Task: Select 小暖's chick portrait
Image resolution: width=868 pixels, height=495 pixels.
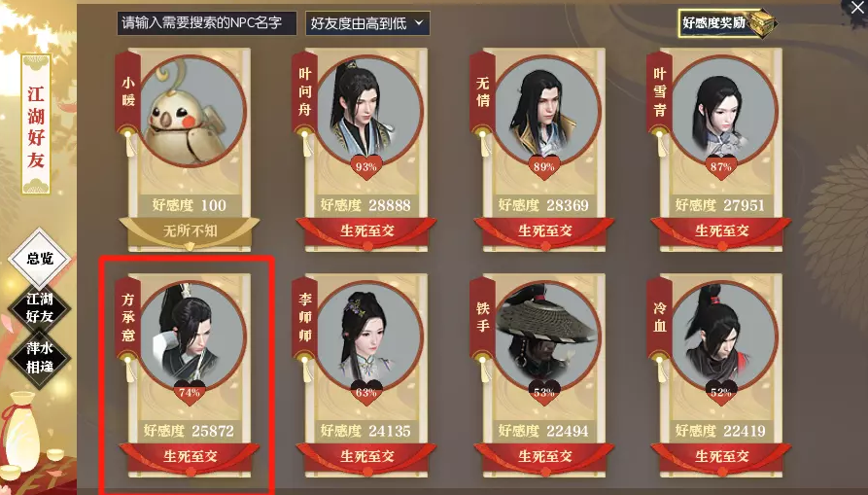Action: (x=191, y=111)
